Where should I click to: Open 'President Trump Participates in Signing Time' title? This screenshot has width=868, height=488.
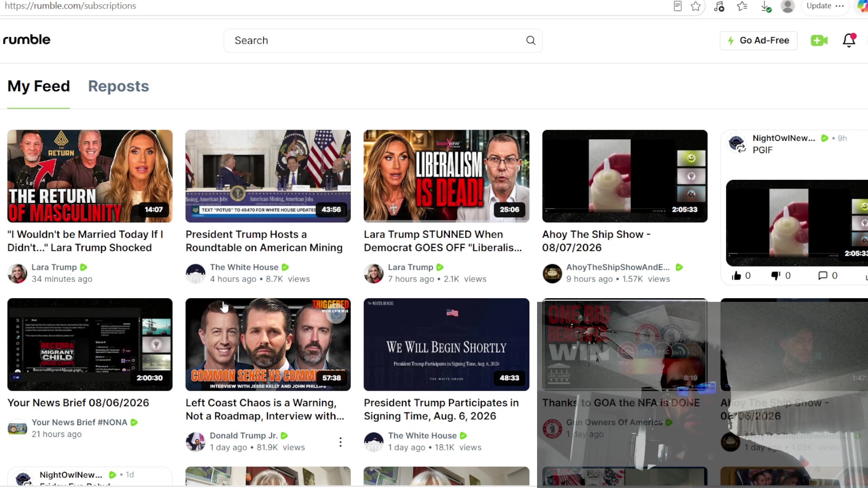441,409
